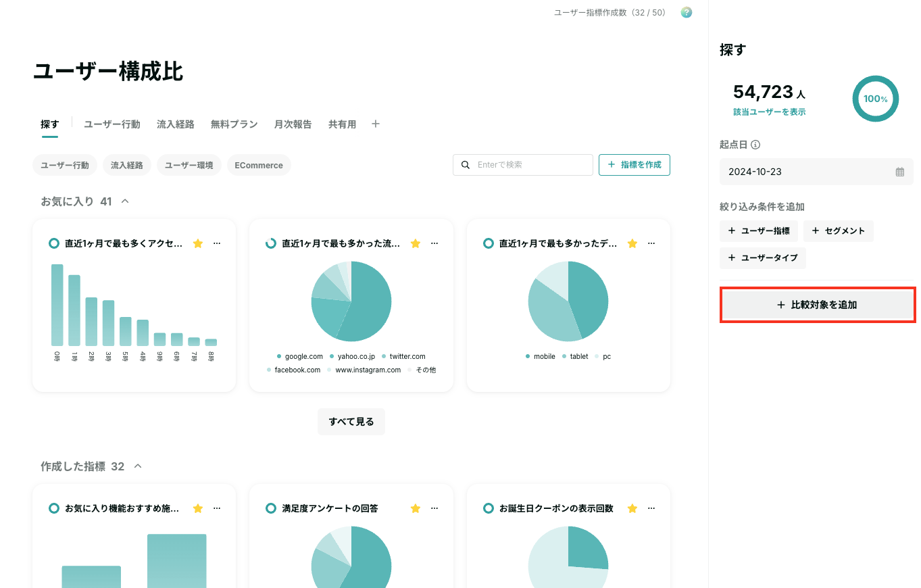This screenshot has width=921, height=588.
Task: Click the search magnifier icon
Action: point(465,165)
